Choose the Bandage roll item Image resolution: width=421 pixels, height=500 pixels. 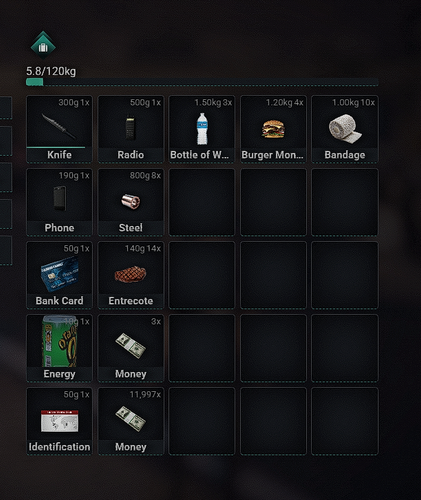[x=345, y=129]
